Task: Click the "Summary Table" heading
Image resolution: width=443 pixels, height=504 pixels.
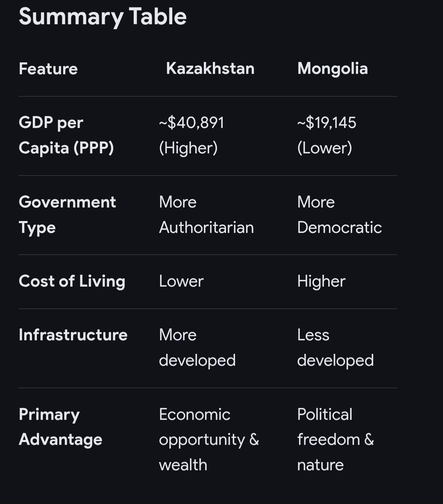Action: click(x=103, y=17)
